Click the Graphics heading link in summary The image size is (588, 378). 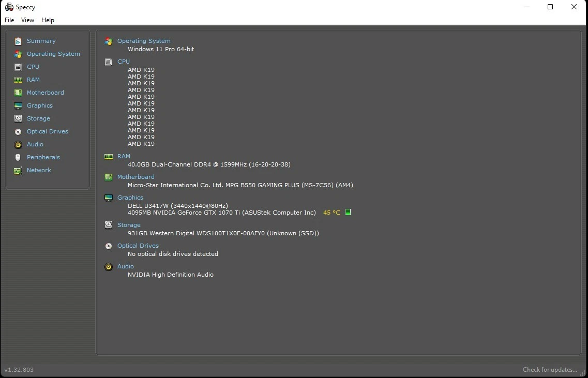pyautogui.click(x=130, y=198)
